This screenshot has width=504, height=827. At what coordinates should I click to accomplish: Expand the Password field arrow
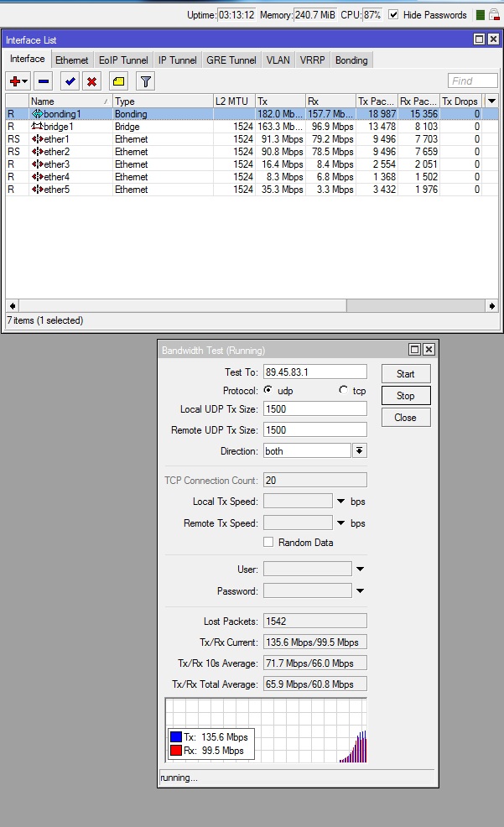[x=360, y=590]
